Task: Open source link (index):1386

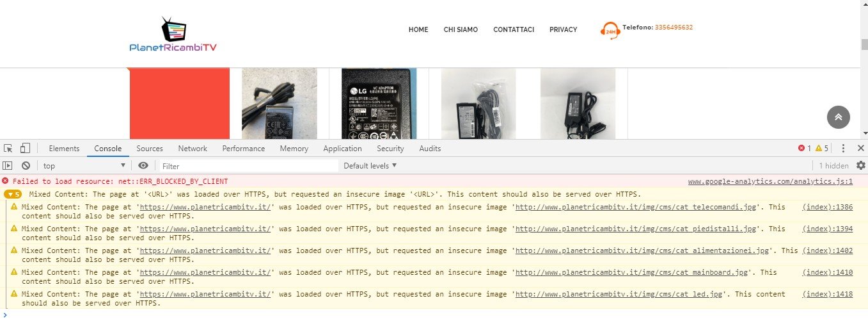Action: coord(828,207)
